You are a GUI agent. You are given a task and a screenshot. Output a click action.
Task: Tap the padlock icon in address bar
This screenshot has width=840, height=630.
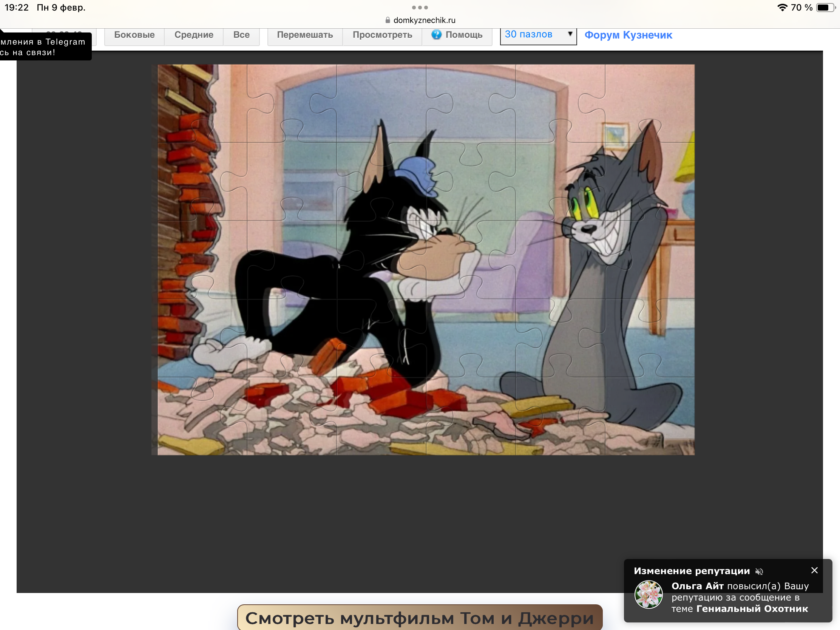pos(388,20)
